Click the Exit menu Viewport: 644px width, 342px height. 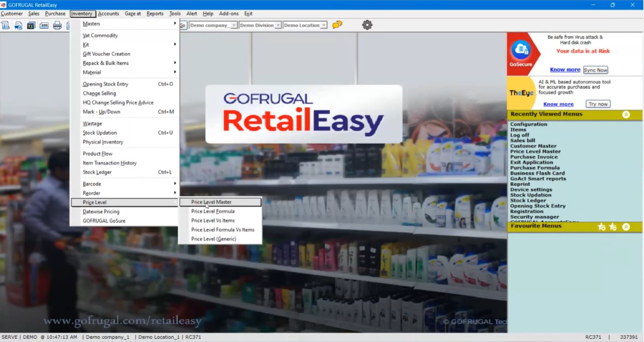248,14
